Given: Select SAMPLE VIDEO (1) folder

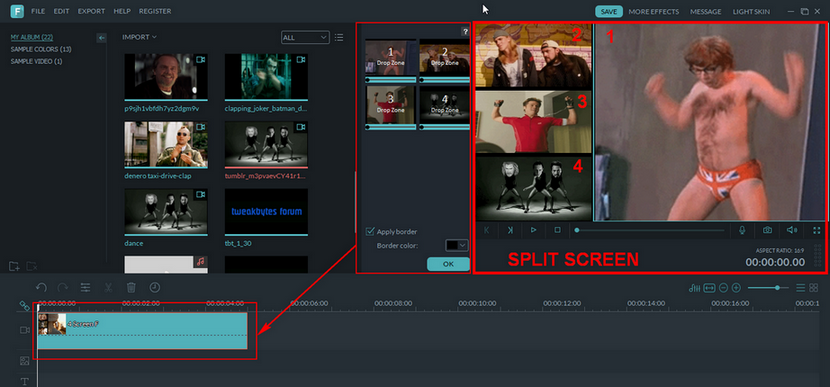Looking at the screenshot, I should (x=36, y=61).
